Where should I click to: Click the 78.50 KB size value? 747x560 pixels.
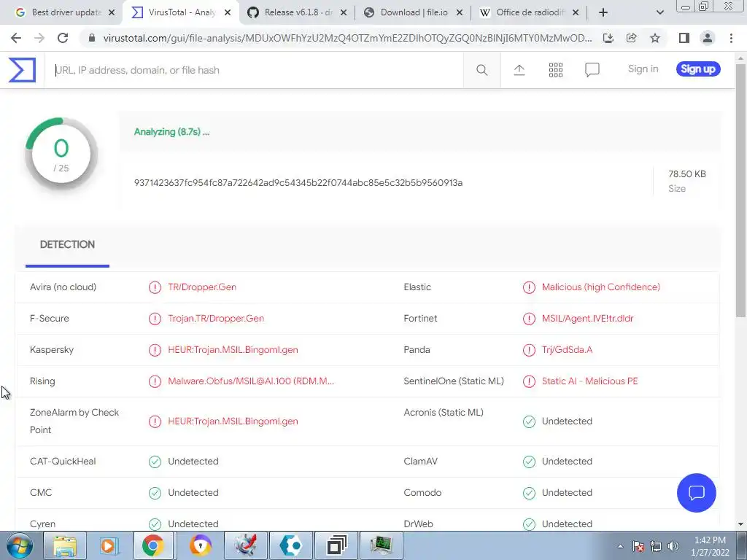tap(687, 174)
